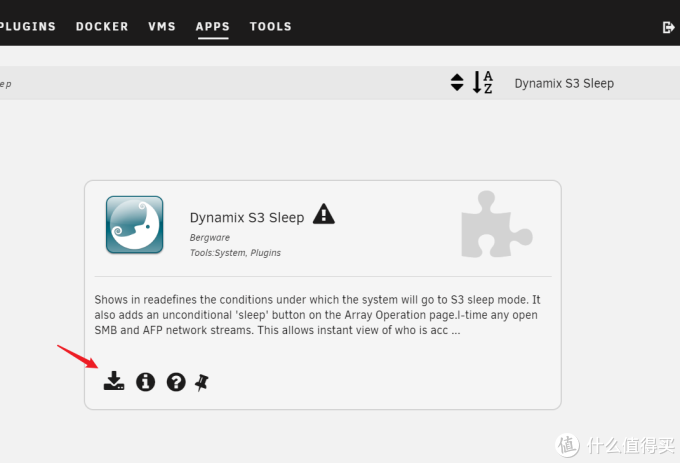Select the Apps tab
Viewport: 680px width, 463px height.
pos(212,26)
